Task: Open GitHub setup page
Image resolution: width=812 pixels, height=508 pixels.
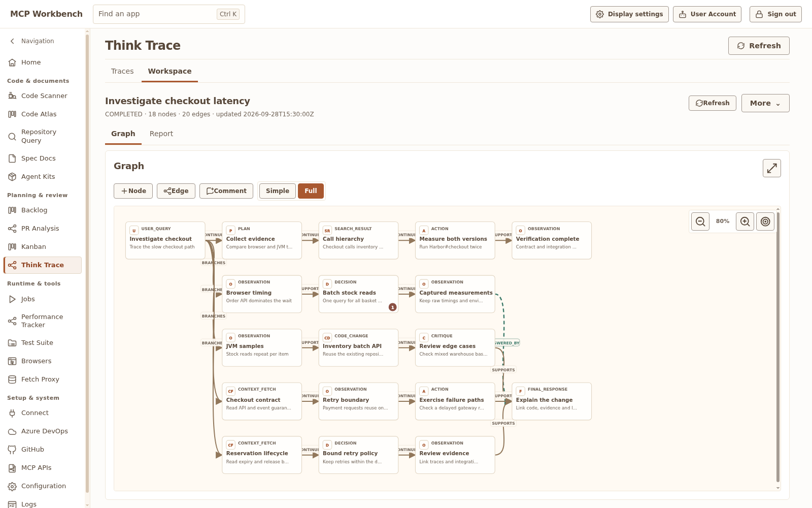Action: click(43, 450)
